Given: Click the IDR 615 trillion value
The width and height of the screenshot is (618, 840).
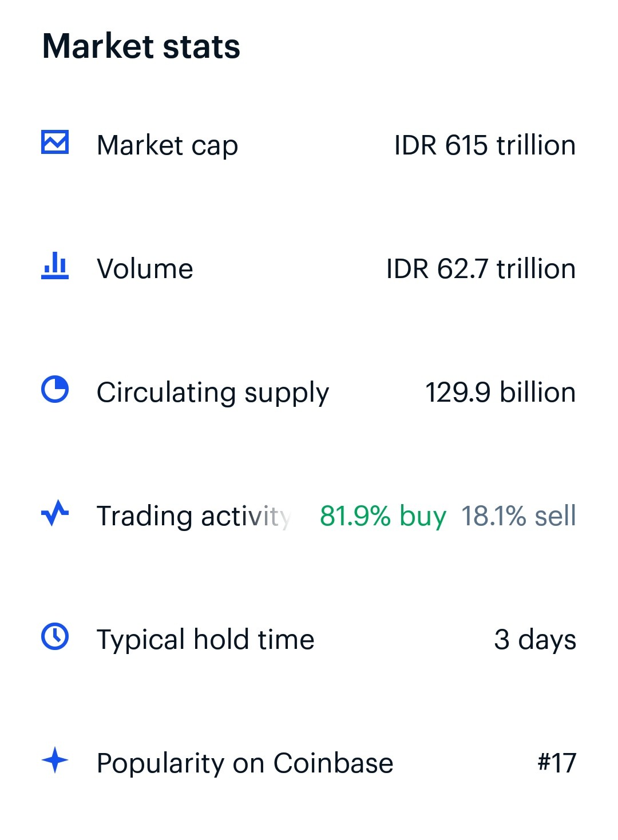Looking at the screenshot, I should 485,145.
